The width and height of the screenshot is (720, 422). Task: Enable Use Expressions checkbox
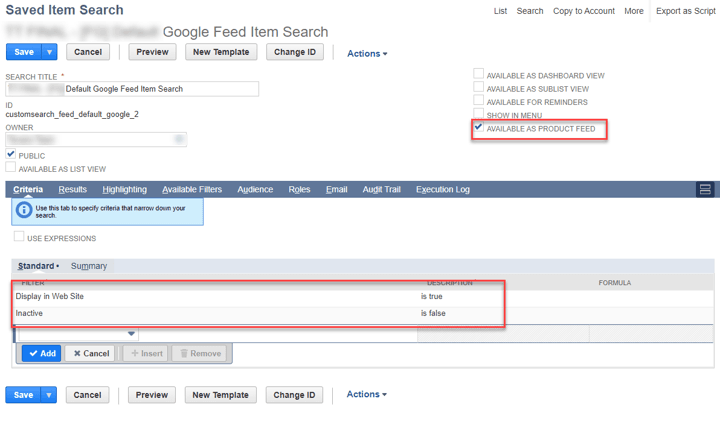[19, 236]
